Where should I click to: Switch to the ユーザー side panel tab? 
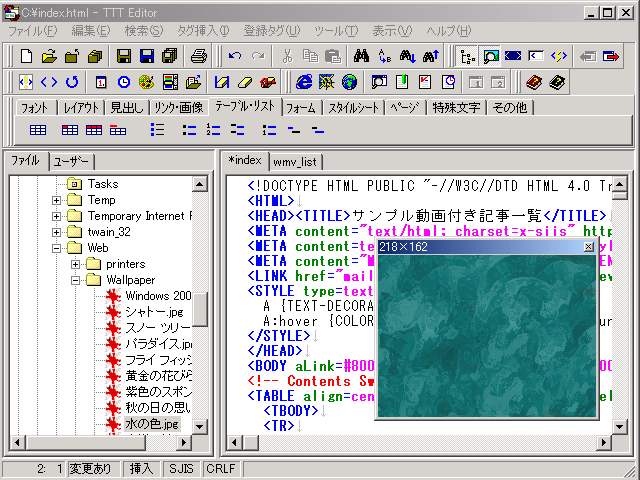(x=71, y=162)
